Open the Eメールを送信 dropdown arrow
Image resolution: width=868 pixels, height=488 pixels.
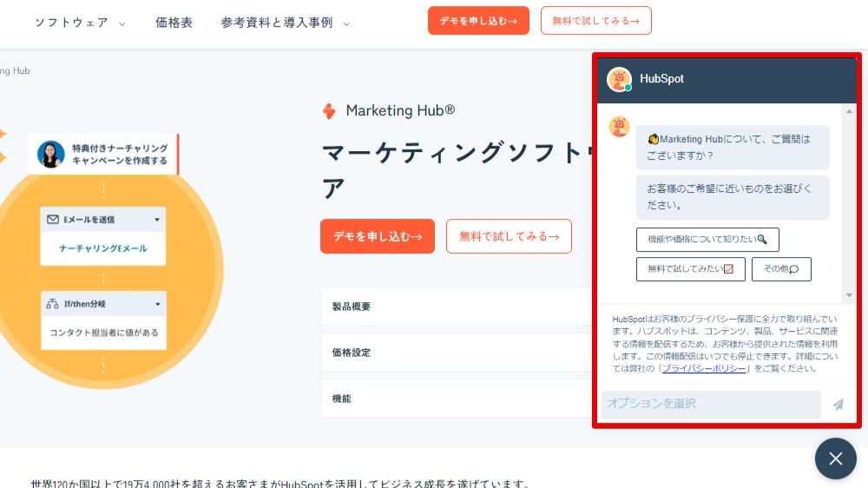[x=157, y=220]
